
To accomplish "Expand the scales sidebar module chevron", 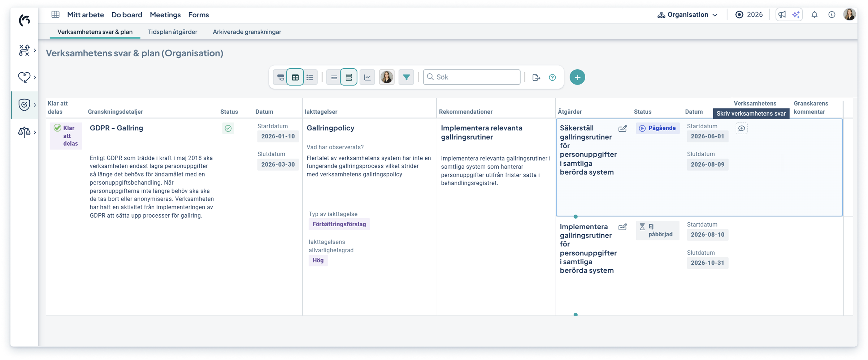I will point(35,132).
